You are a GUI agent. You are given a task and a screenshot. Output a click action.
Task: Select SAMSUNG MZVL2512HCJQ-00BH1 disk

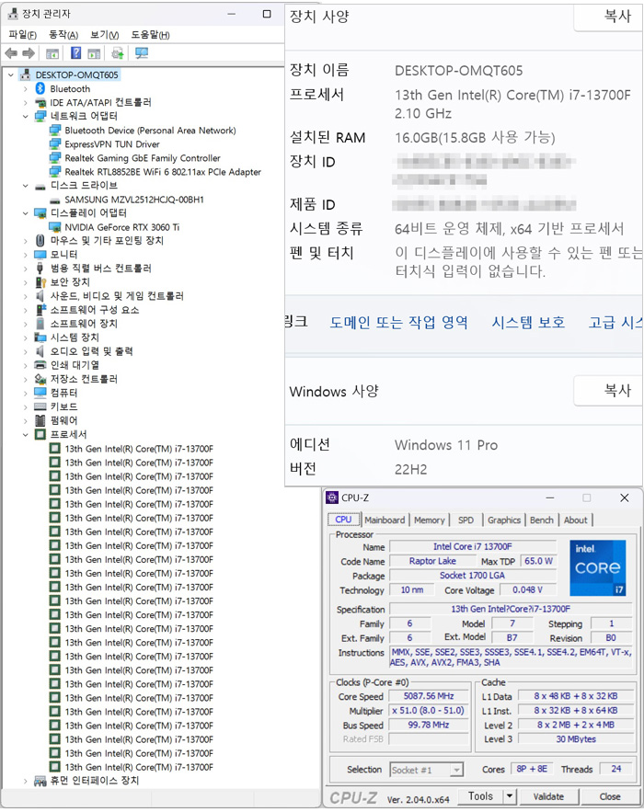(x=134, y=200)
